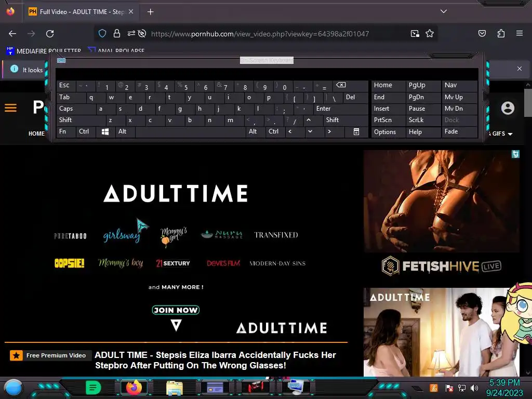
Task: Click the context menu key on on-screen keyboard
Action: point(356,131)
